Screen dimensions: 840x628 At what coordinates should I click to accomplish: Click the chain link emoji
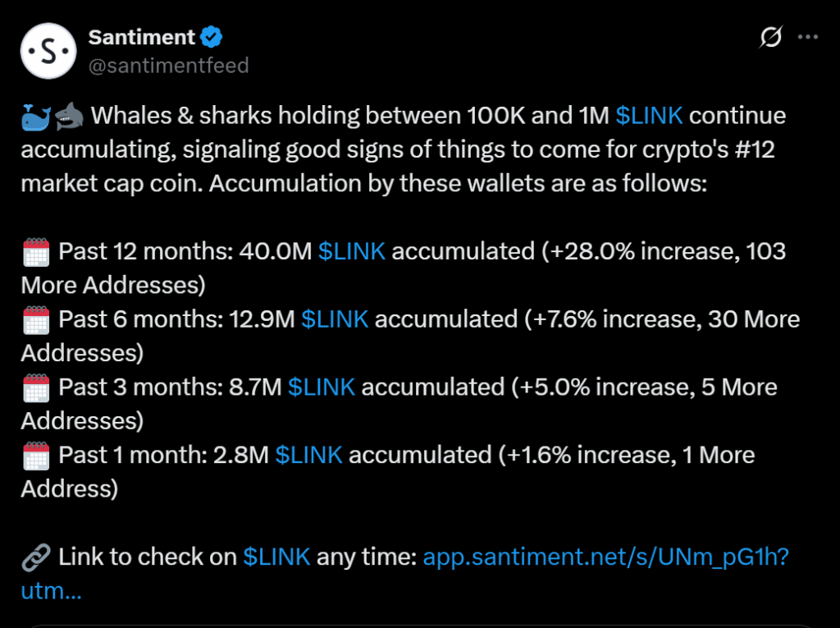point(36,557)
